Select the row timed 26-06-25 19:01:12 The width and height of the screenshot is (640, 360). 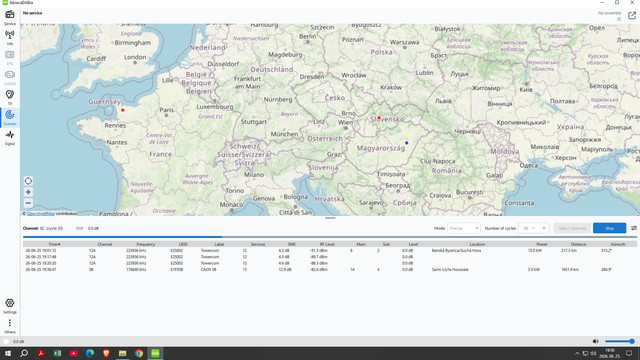pos(330,250)
